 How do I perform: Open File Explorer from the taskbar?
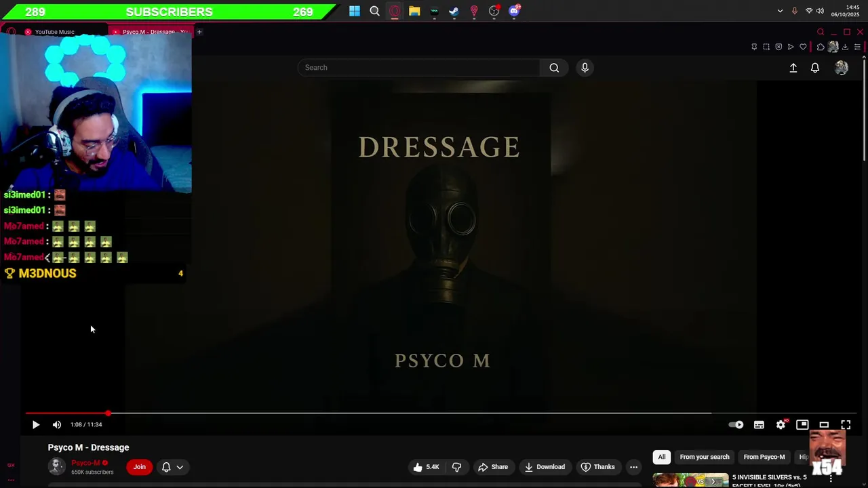point(414,11)
